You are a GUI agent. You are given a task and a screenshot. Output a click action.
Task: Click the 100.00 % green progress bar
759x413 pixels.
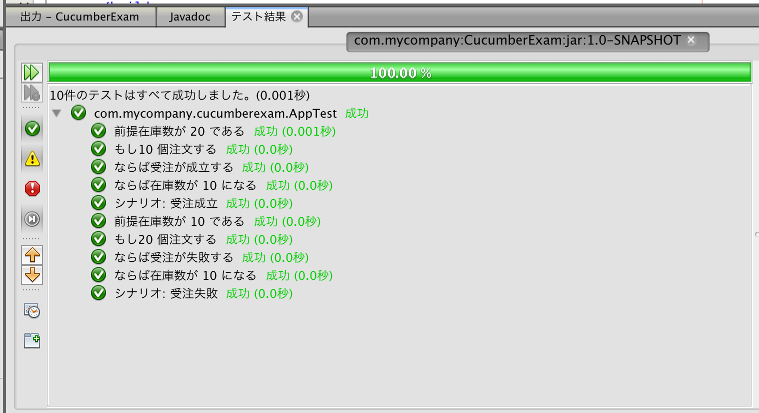point(400,73)
